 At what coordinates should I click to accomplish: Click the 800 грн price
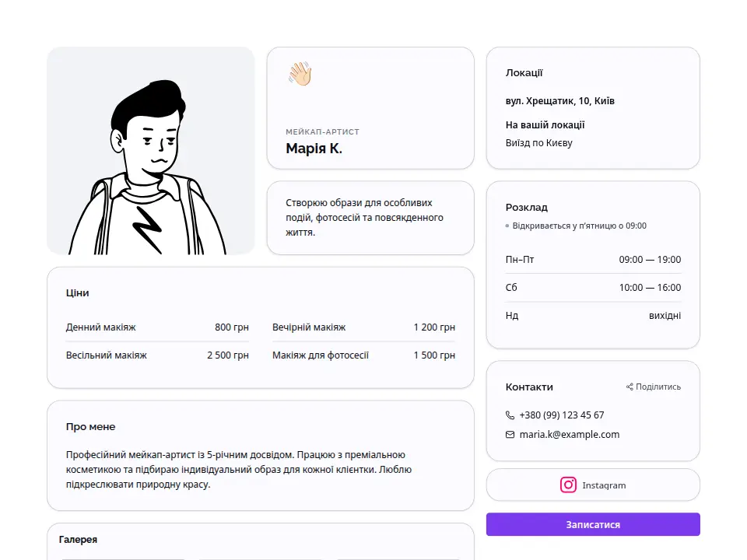(x=232, y=327)
